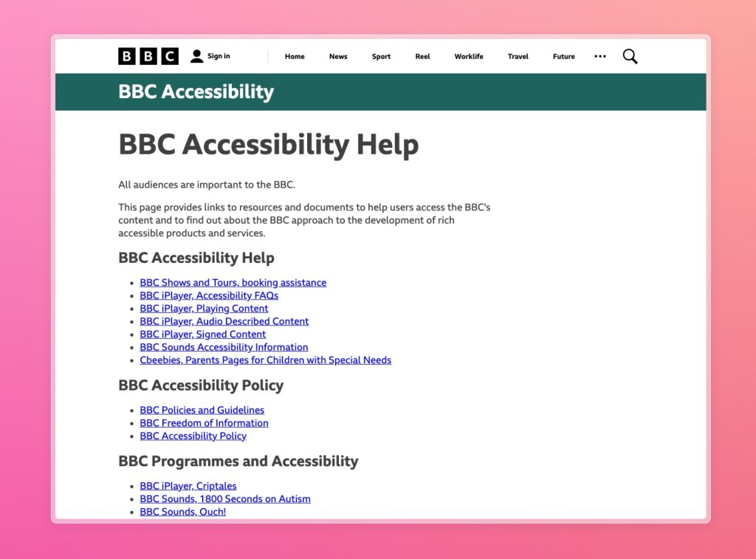Screen dimensions: 756x559
Task: Open BBC iPlayer, Playing Content link
Action: (x=204, y=309)
